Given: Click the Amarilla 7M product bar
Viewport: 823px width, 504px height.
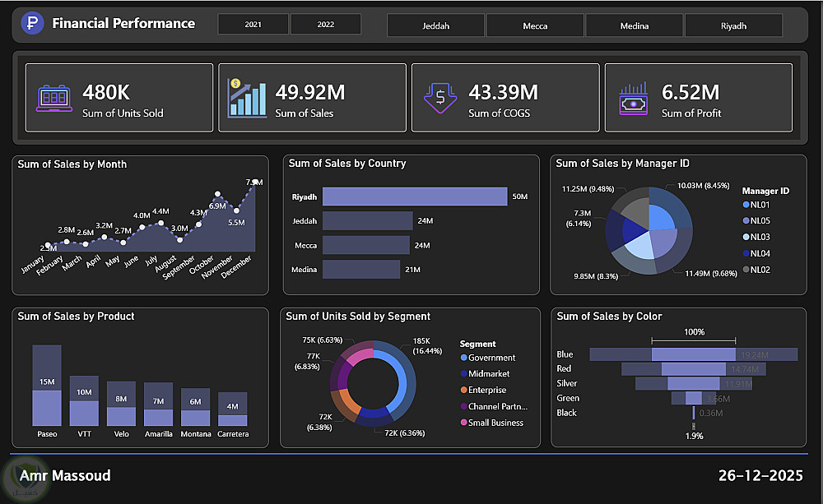Looking at the screenshot, I should [x=159, y=405].
